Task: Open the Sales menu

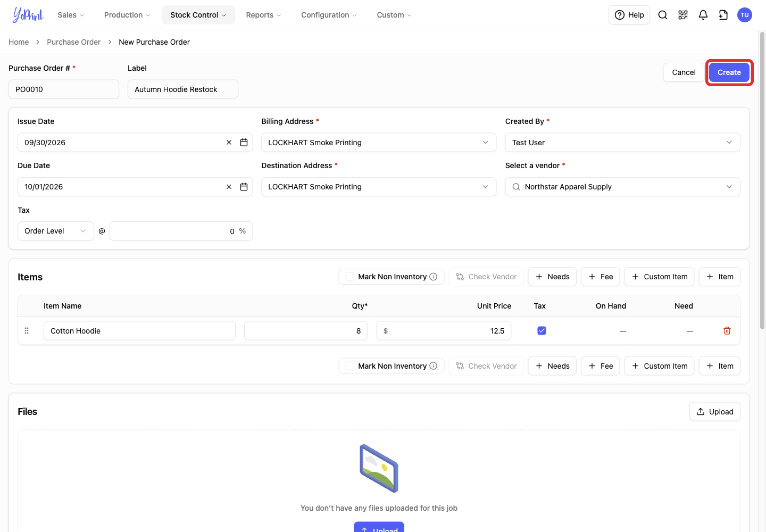Action: [71, 15]
